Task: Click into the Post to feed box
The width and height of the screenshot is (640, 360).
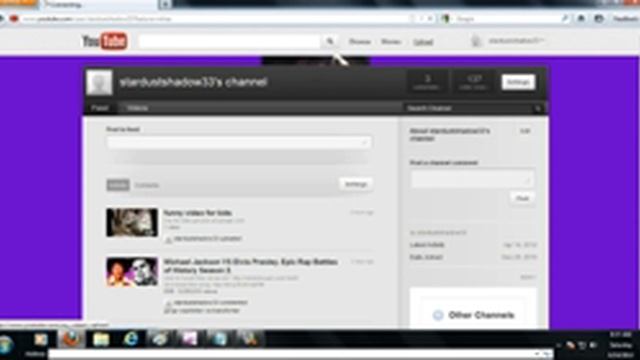Action: (x=239, y=142)
